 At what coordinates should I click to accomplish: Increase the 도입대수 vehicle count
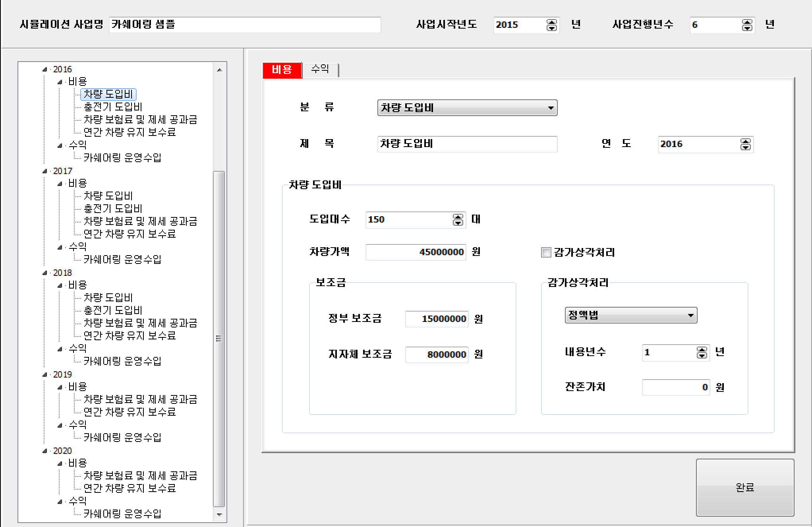(458, 217)
